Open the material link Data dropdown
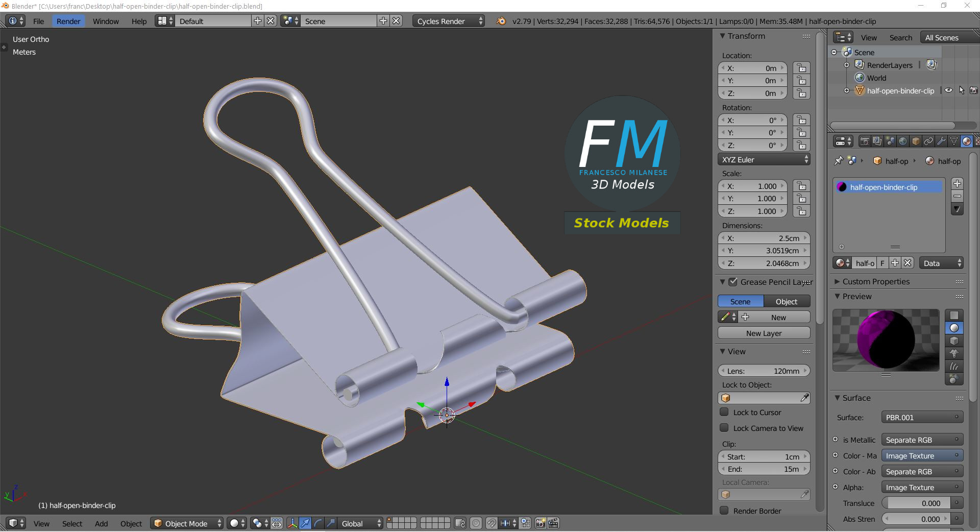Viewport: 980px width, 532px height. coord(941,263)
